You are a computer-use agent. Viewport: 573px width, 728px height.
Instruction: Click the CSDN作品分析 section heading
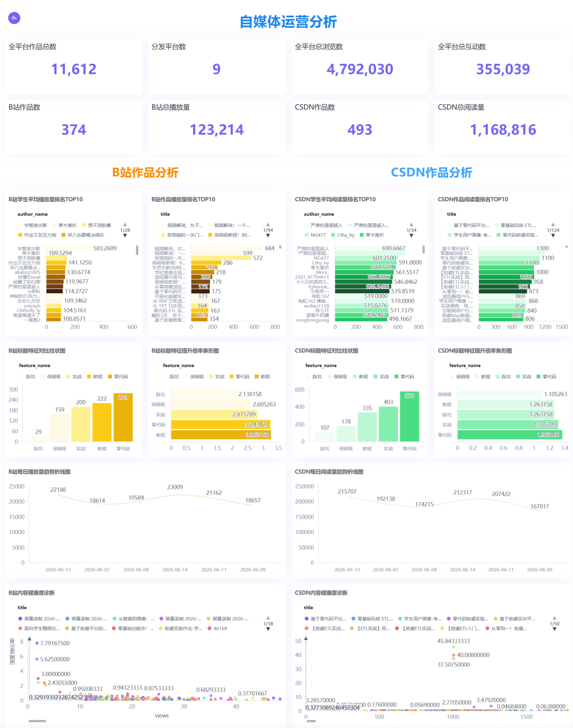tap(431, 173)
